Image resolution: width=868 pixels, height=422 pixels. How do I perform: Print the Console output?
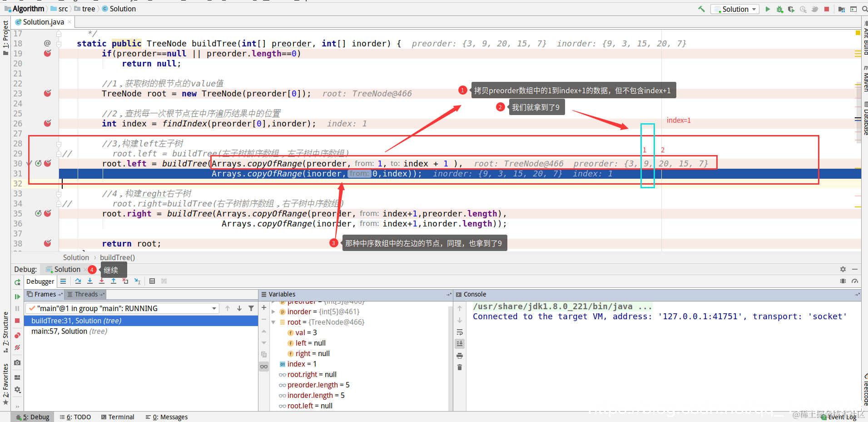pos(460,356)
